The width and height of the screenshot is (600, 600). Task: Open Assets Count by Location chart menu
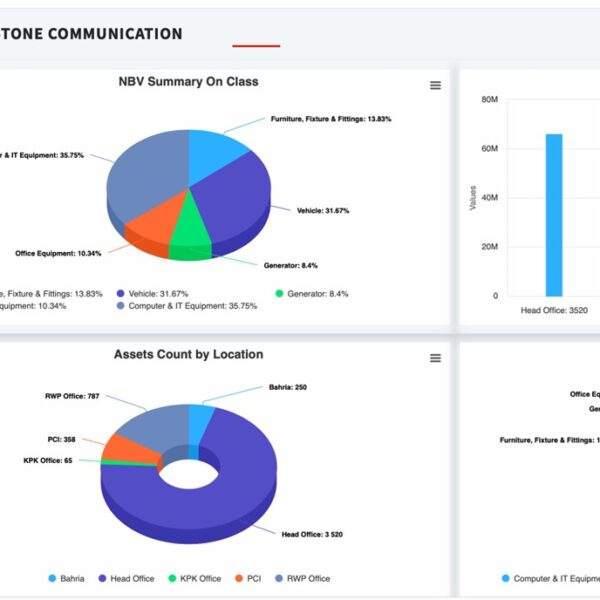click(435, 358)
